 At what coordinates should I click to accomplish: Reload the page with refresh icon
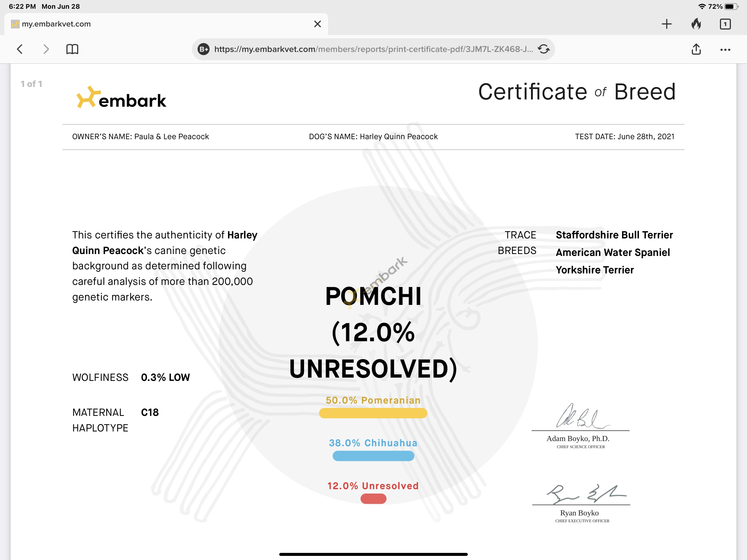tap(543, 49)
